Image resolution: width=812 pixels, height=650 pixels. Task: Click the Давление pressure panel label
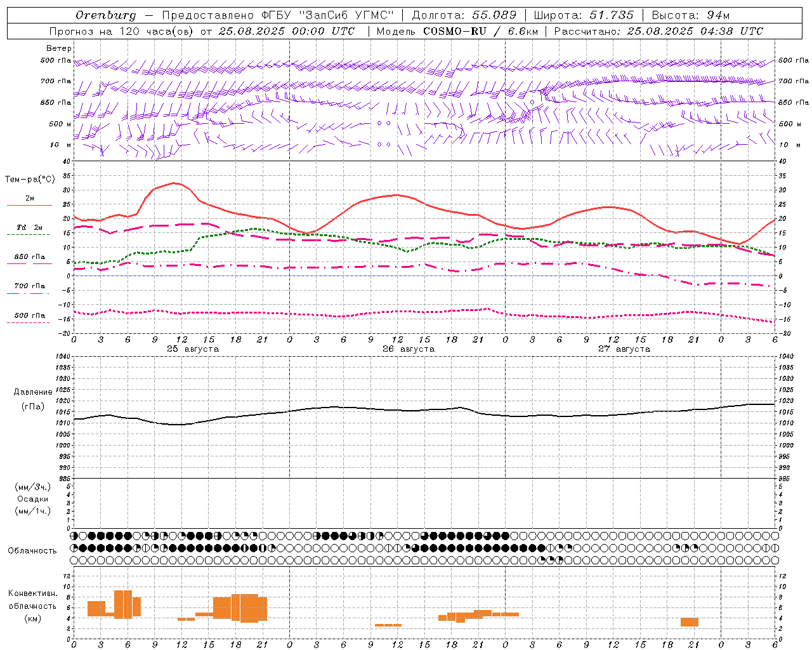(x=33, y=392)
